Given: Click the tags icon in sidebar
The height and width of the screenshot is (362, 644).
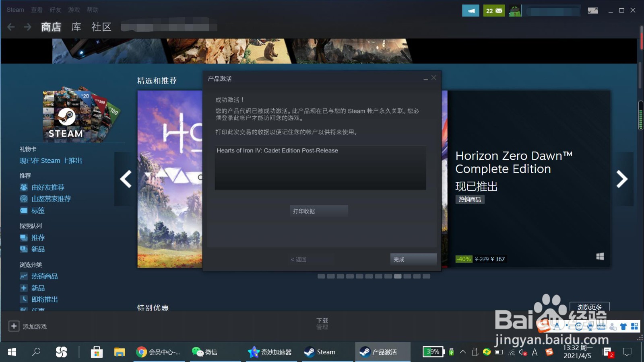Looking at the screenshot, I should pos(24,210).
